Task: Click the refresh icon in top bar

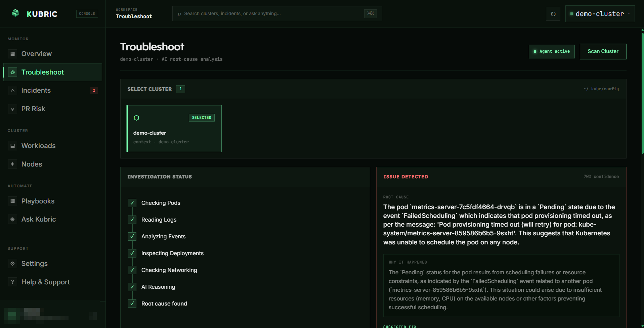Action: coord(553,14)
